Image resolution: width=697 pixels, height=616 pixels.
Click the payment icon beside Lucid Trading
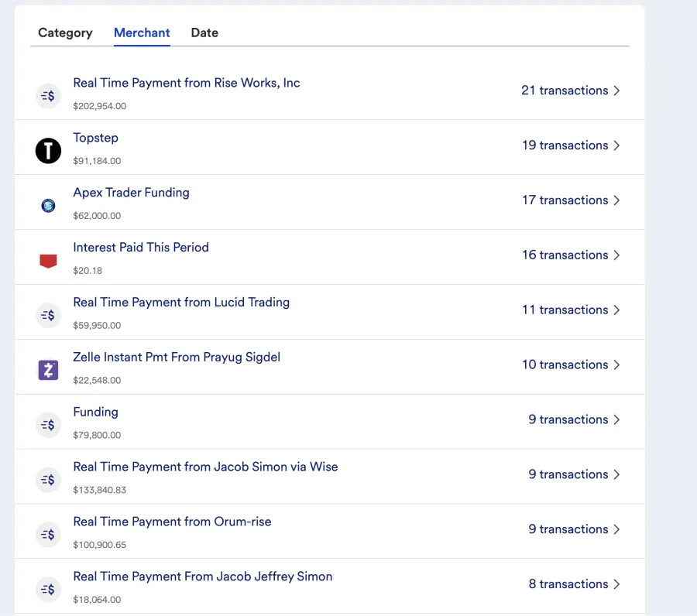(x=48, y=315)
